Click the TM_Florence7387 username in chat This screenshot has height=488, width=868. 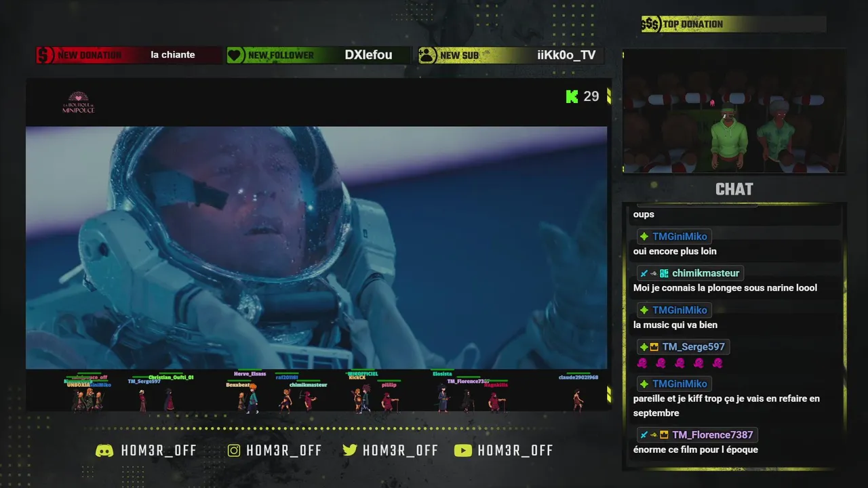[x=712, y=435]
